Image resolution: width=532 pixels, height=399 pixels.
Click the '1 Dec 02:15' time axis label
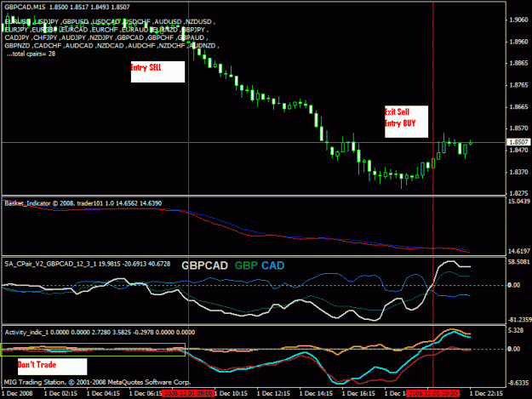(x=60, y=393)
